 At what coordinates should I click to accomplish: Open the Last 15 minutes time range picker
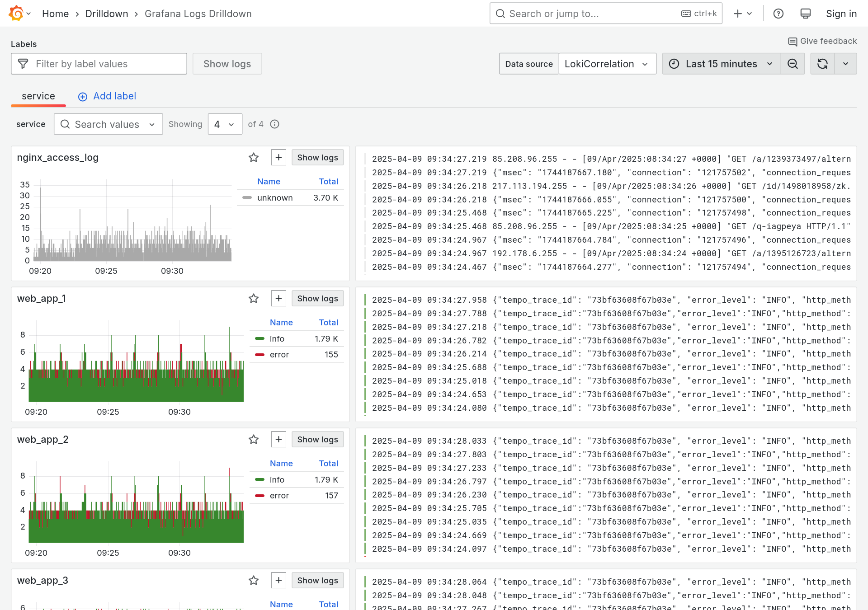tap(722, 64)
